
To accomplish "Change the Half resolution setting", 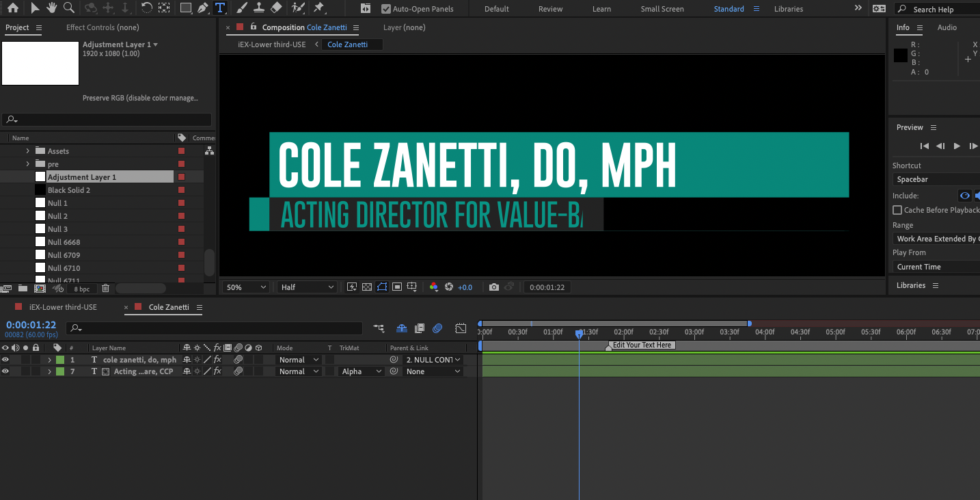I will [x=306, y=287].
